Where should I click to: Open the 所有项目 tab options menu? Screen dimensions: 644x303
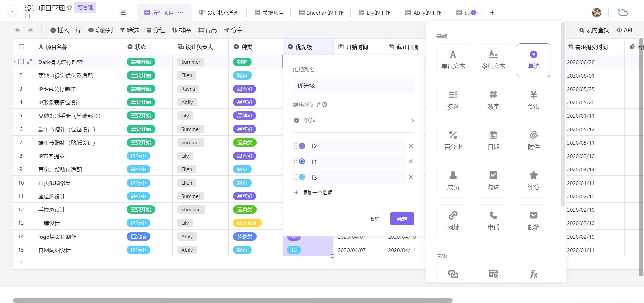pyautogui.click(x=181, y=13)
